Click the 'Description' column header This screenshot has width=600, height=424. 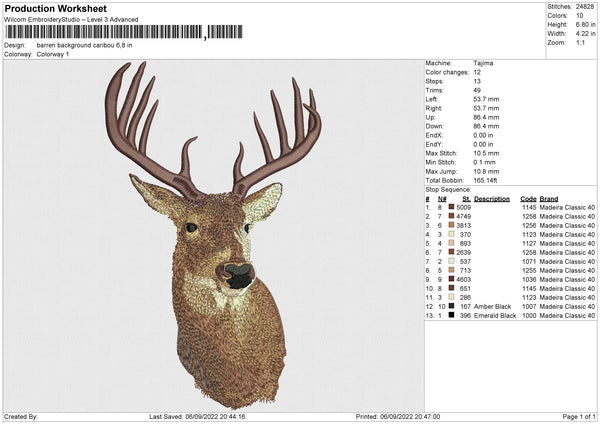pyautogui.click(x=492, y=199)
